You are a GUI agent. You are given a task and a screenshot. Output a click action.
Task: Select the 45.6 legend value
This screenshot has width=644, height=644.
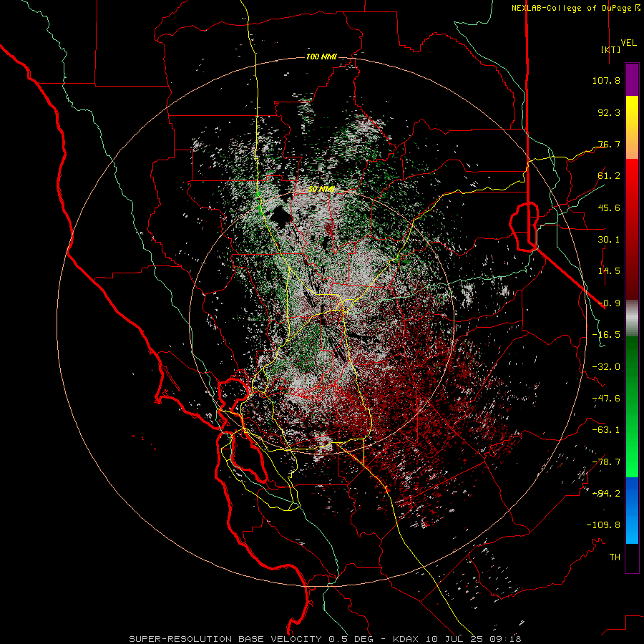609,208
